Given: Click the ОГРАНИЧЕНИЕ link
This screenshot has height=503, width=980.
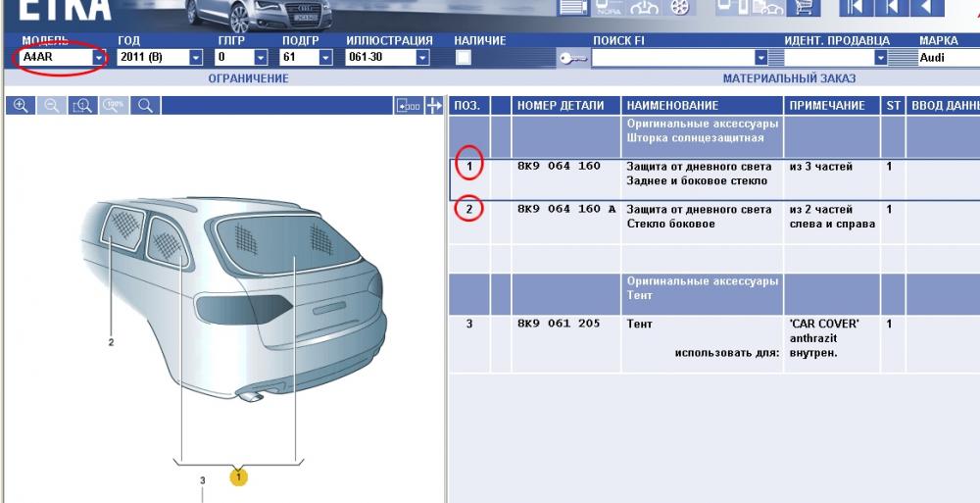Looking at the screenshot, I should (248, 78).
